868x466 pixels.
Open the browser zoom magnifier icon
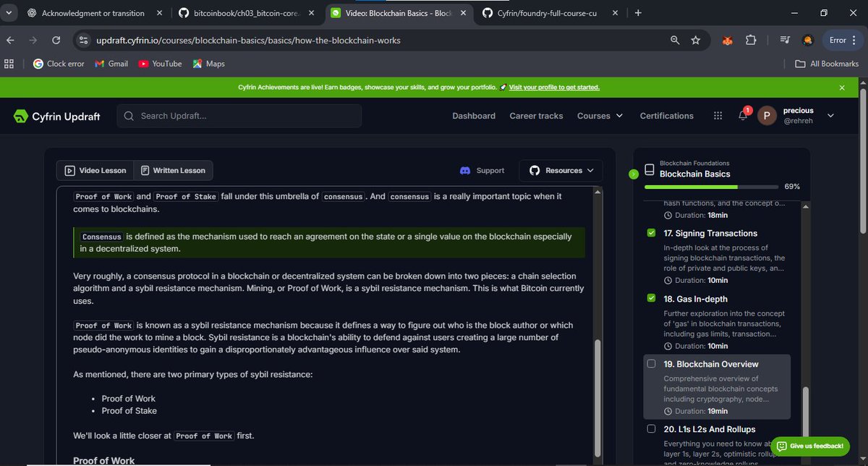(675, 41)
